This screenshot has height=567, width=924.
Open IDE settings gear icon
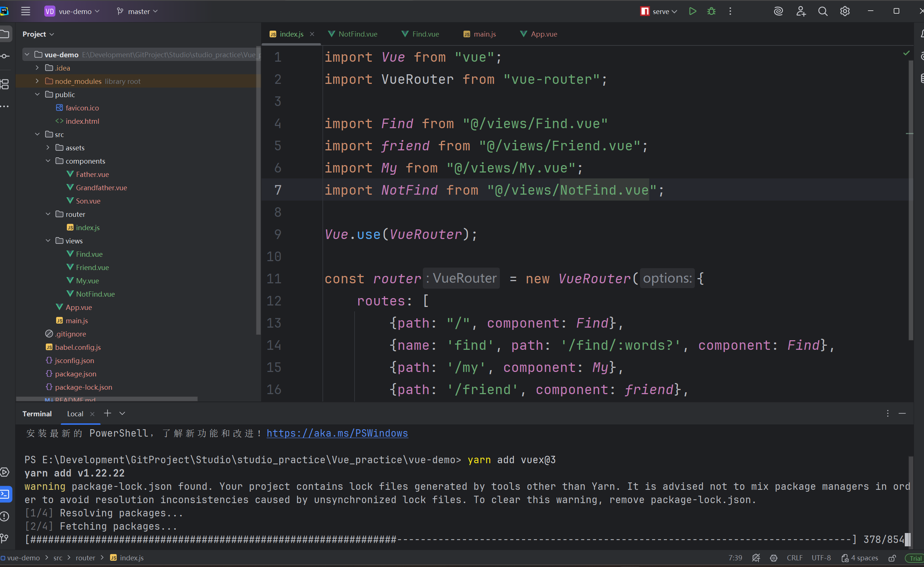pos(845,11)
